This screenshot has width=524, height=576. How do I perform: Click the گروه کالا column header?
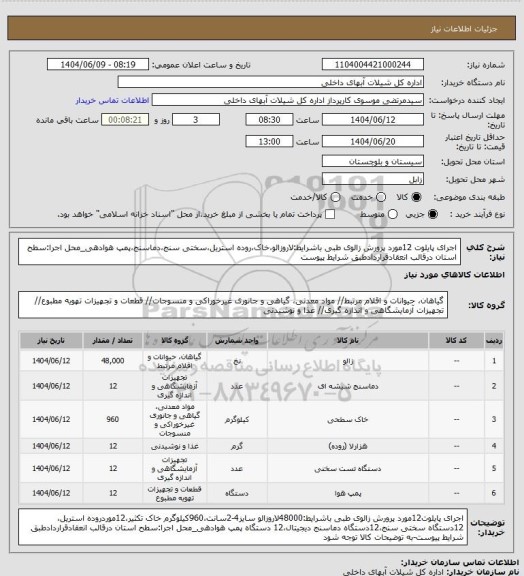pos(175,341)
